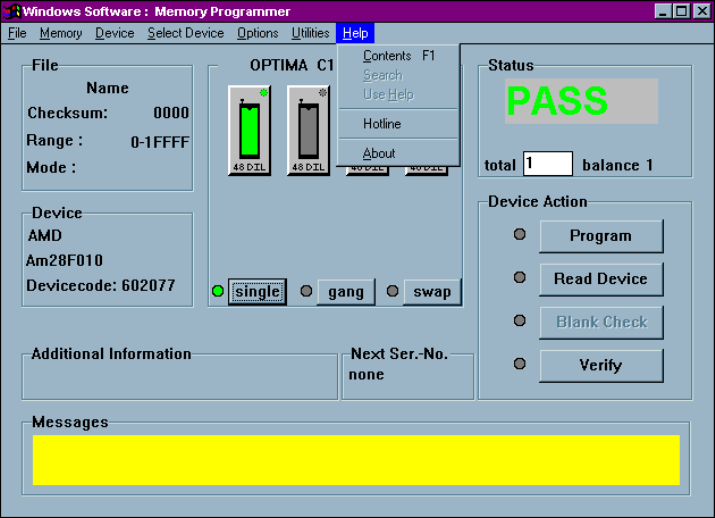Screen dimensions: 715x518
Task: Choose About from the Help menu
Action: 399,153
